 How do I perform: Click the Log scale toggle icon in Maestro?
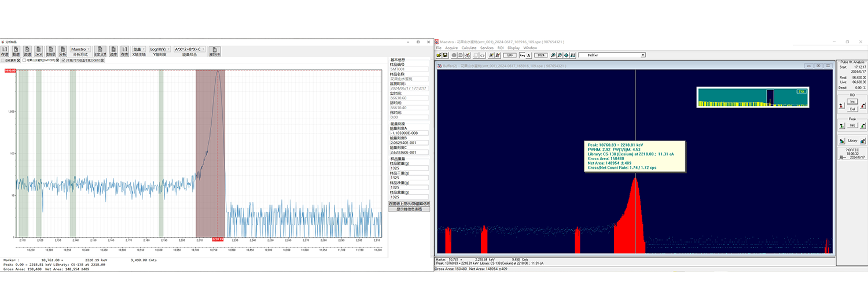(x=522, y=55)
